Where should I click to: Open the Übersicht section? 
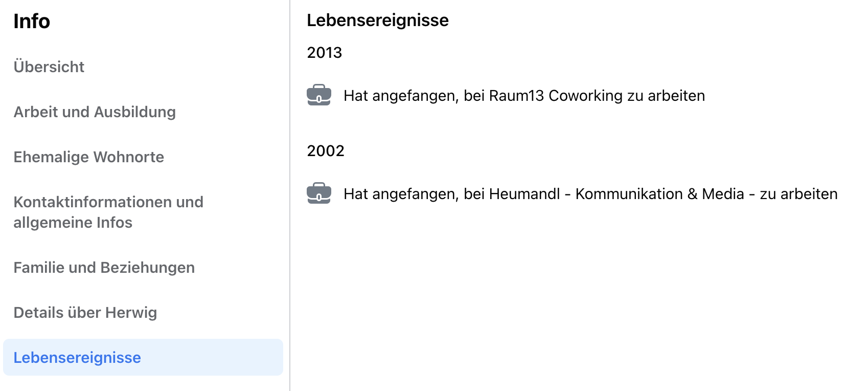49,67
